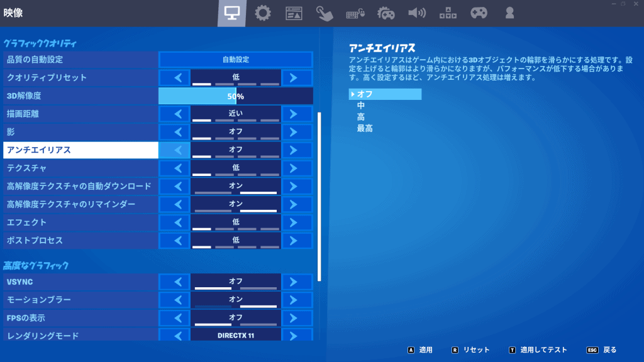Select the エフェクト row label

(x=81, y=222)
